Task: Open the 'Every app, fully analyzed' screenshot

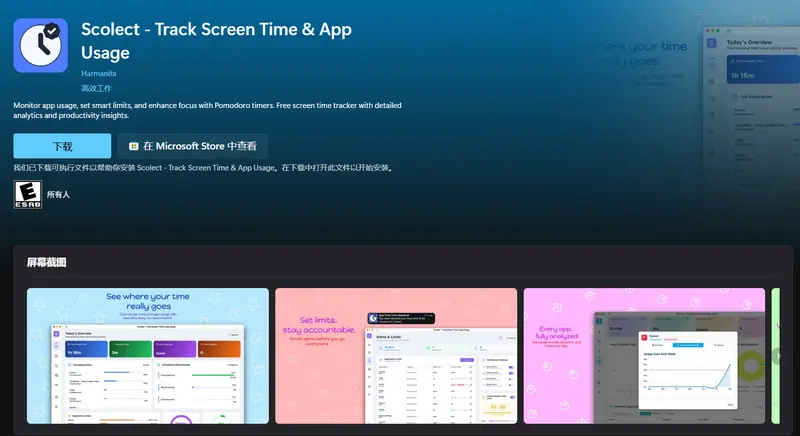Action: (x=644, y=356)
